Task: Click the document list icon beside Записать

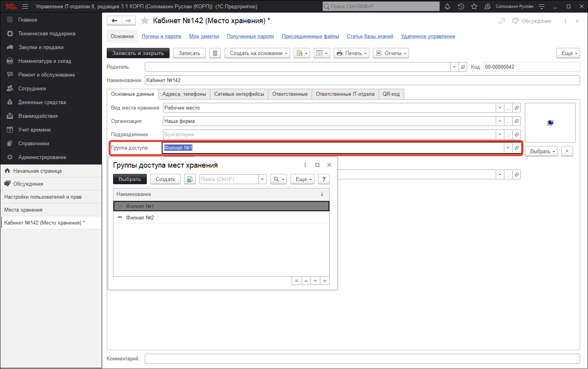Action: 215,53
